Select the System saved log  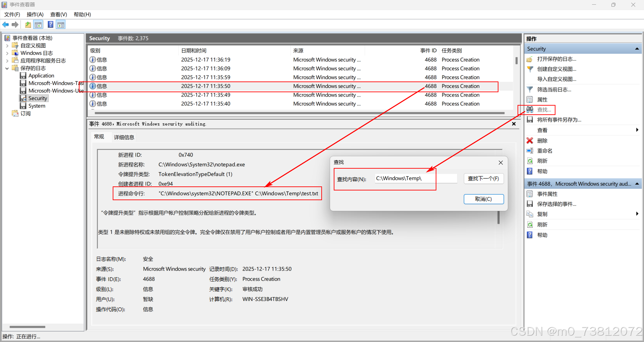tap(37, 106)
